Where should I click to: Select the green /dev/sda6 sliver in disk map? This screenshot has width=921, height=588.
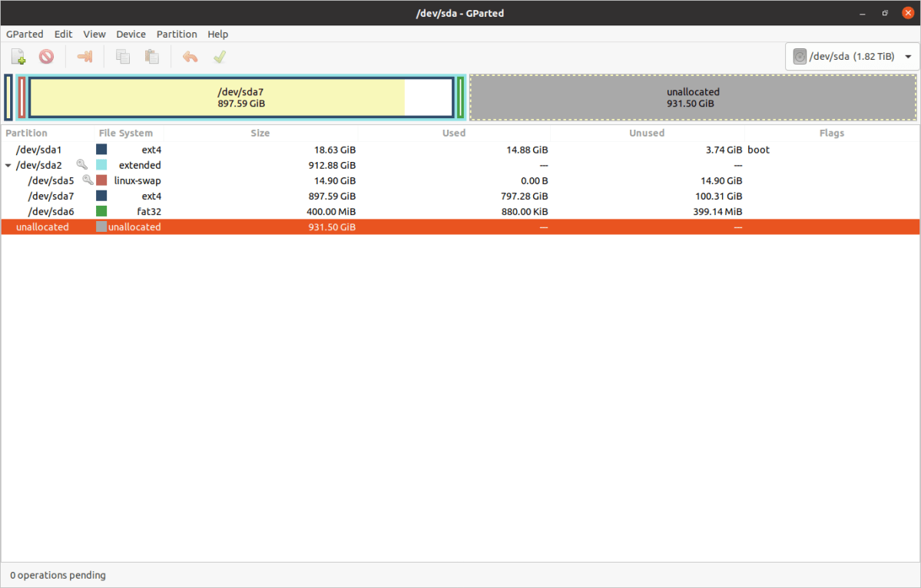[x=461, y=97]
